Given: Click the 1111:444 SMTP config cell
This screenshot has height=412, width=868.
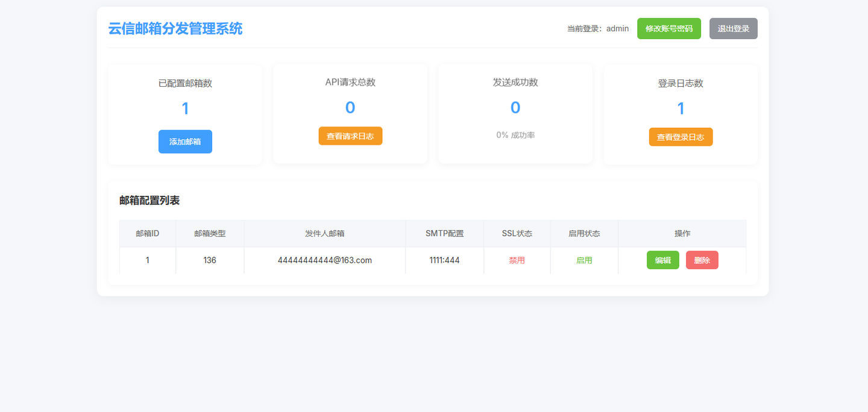Looking at the screenshot, I should coord(445,260).
